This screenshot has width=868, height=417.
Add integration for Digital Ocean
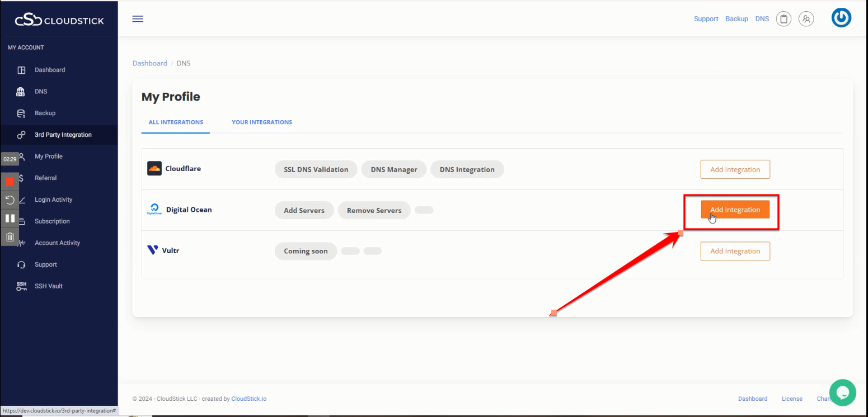coord(735,210)
